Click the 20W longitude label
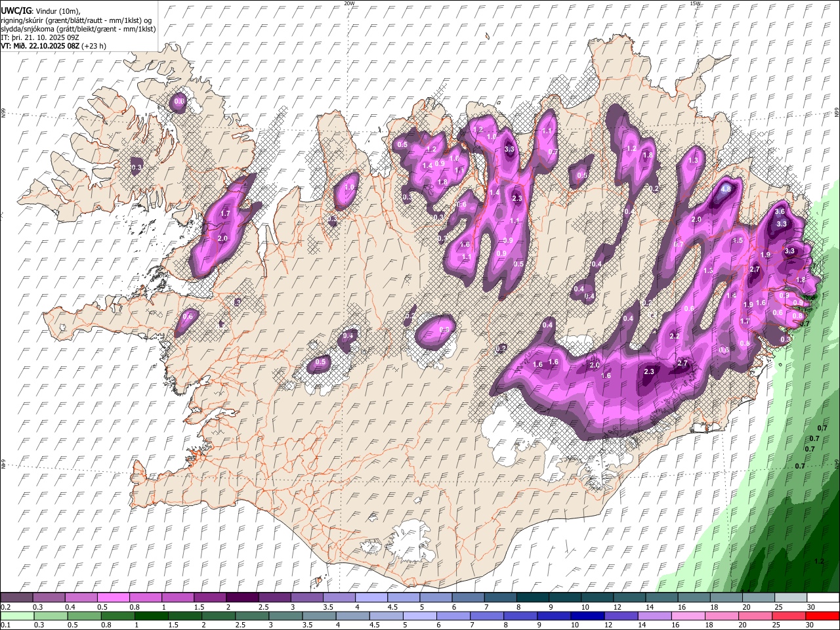 349,3
